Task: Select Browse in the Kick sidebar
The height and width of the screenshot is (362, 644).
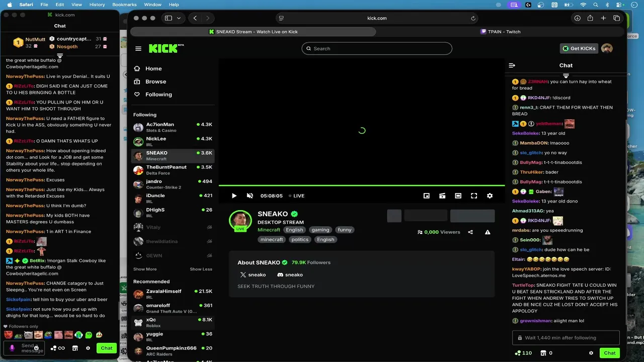Action: tap(155, 81)
